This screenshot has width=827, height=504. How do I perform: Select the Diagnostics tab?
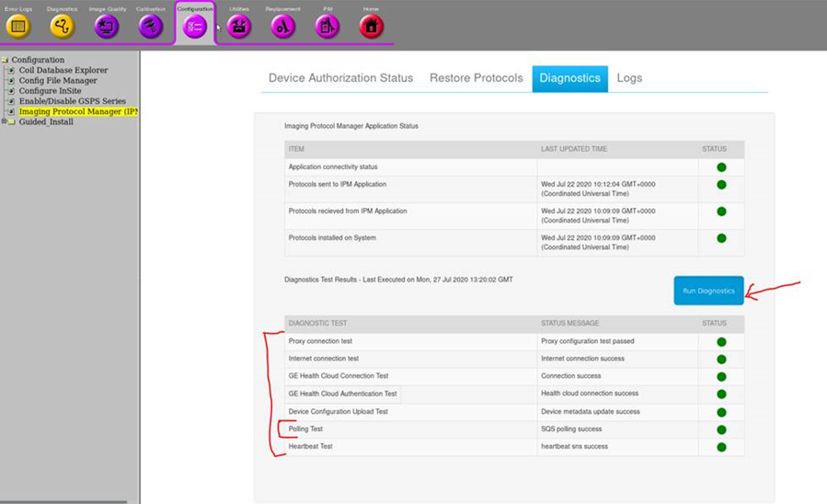click(x=569, y=78)
